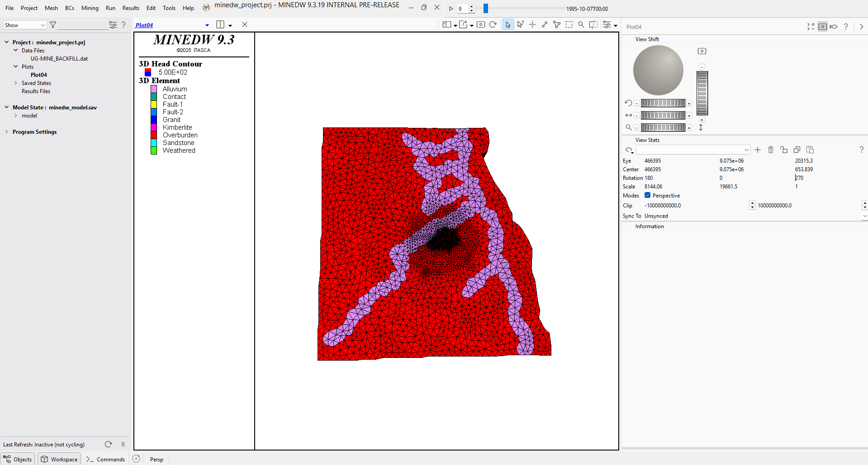Collapse the Plots tree node
This screenshot has width=868, height=465.
(15, 66)
